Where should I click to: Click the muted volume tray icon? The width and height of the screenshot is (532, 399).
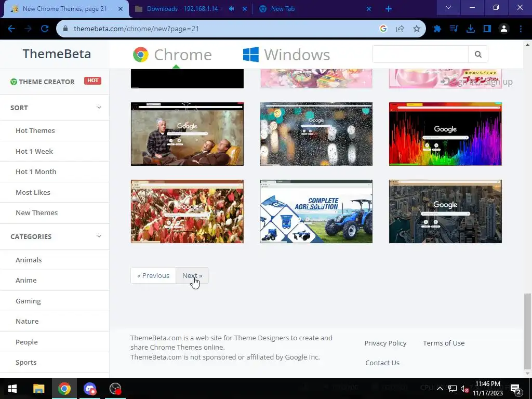(464, 389)
